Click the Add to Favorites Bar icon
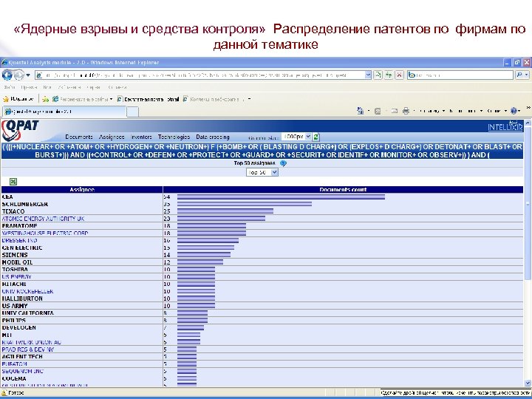The image size is (532, 399). click(x=46, y=99)
